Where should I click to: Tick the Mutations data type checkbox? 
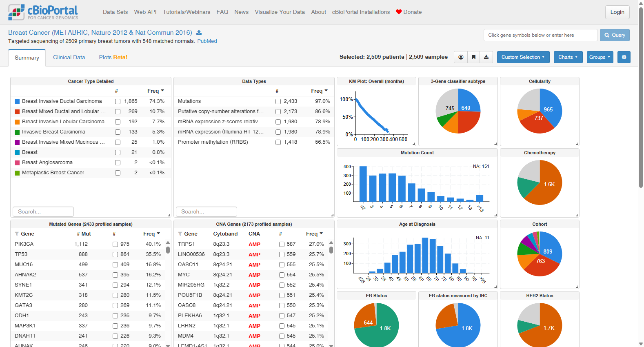point(278,101)
